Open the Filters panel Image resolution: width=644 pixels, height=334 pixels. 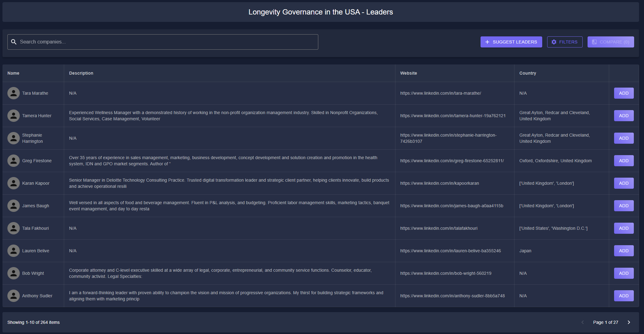click(x=564, y=42)
